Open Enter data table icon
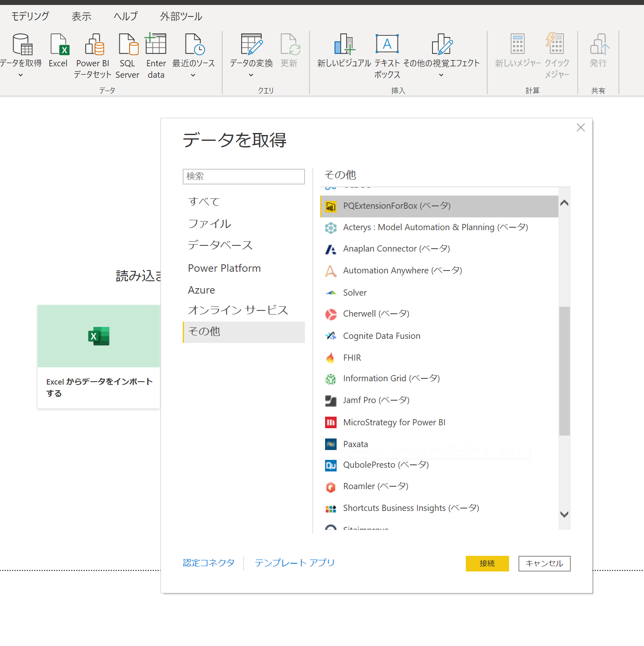This screenshot has height=646, width=644. pyautogui.click(x=156, y=44)
